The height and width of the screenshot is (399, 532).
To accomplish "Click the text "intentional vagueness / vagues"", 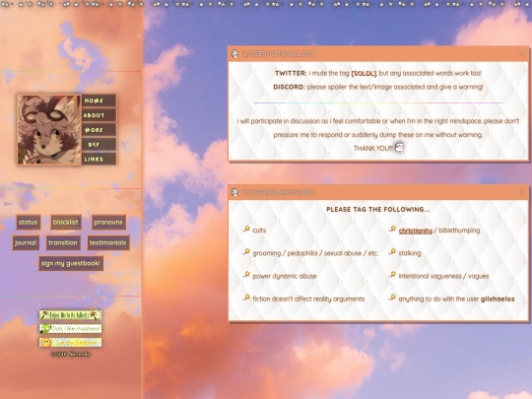I will [443, 276].
